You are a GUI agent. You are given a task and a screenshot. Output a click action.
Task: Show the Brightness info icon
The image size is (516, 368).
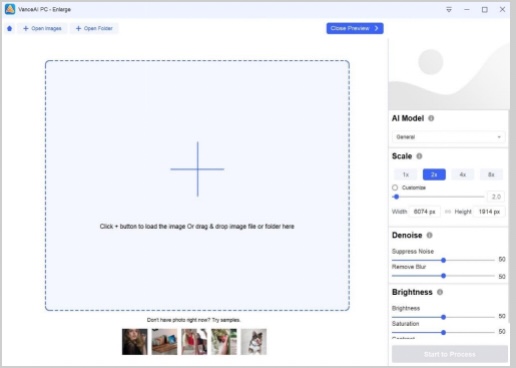440,292
